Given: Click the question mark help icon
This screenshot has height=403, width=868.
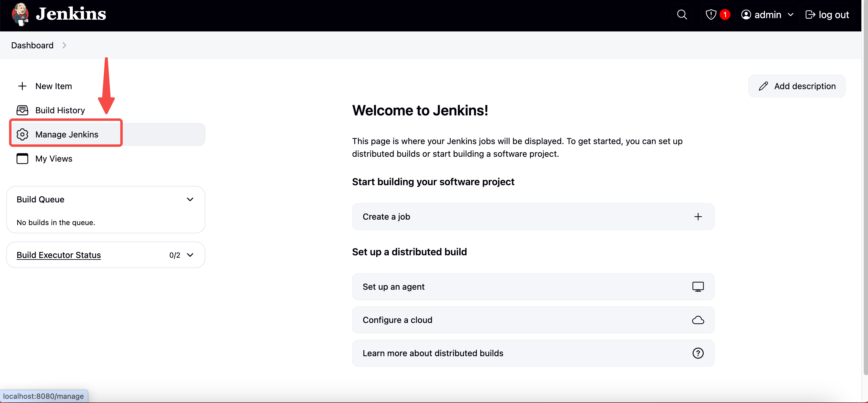Looking at the screenshot, I should [x=698, y=353].
